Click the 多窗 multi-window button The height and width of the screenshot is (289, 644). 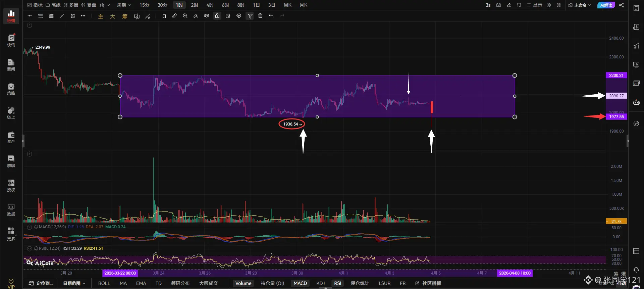click(x=71, y=5)
